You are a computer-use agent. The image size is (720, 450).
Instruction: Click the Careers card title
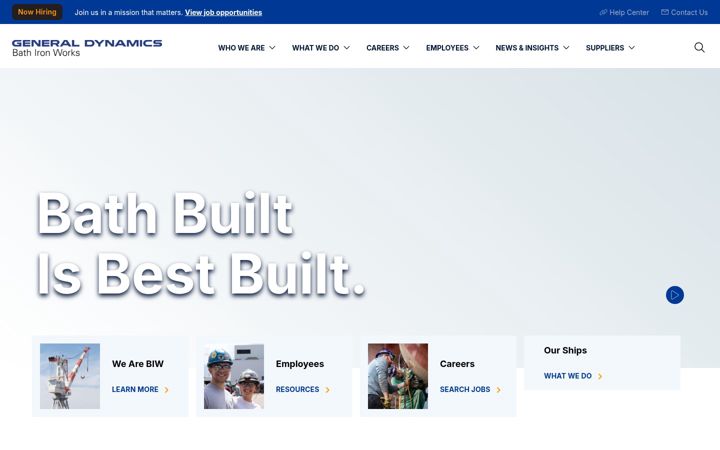tap(457, 364)
